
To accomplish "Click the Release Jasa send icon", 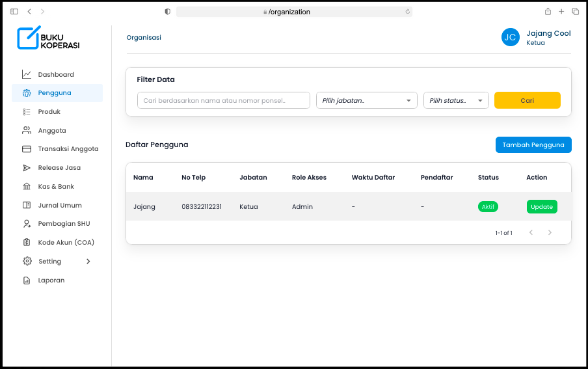I will click(x=27, y=168).
